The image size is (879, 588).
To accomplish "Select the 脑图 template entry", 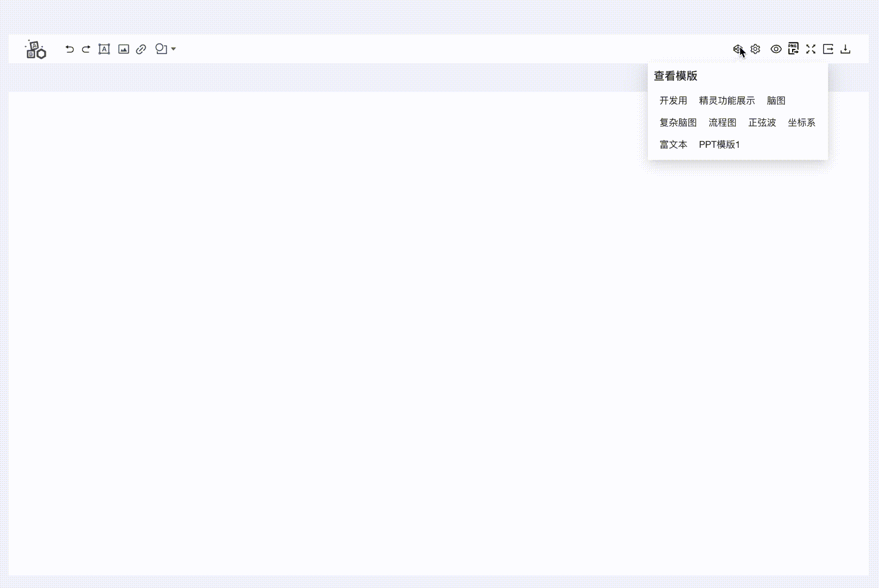I will [x=776, y=100].
